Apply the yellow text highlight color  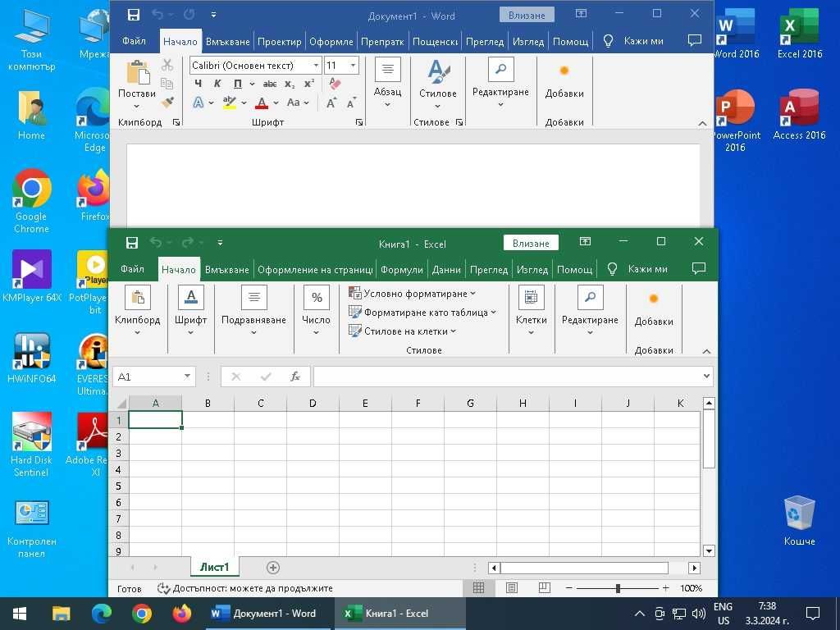230,103
